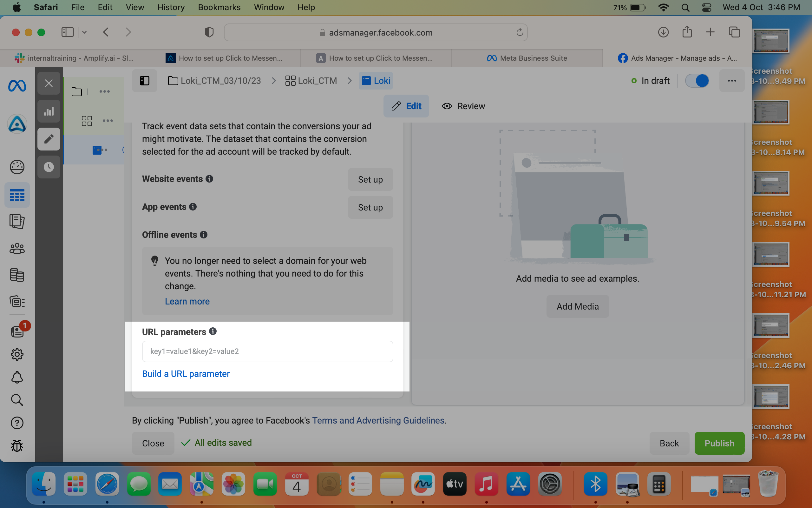
Task: Open the Settings gear in sidebar
Action: click(x=17, y=354)
